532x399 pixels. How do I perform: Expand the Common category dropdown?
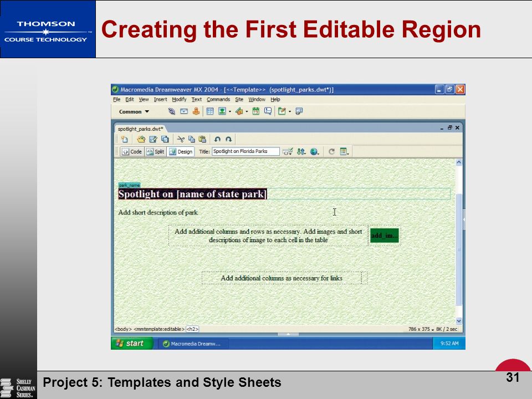pyautogui.click(x=134, y=111)
